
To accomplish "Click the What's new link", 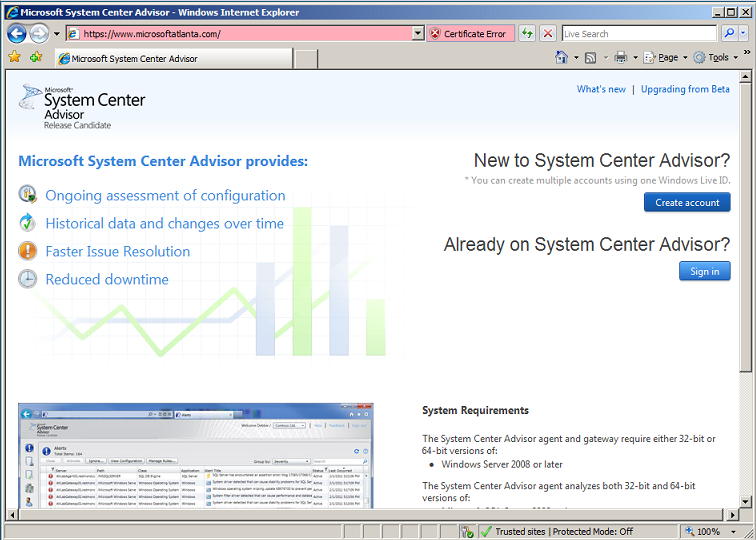I will click(601, 89).
